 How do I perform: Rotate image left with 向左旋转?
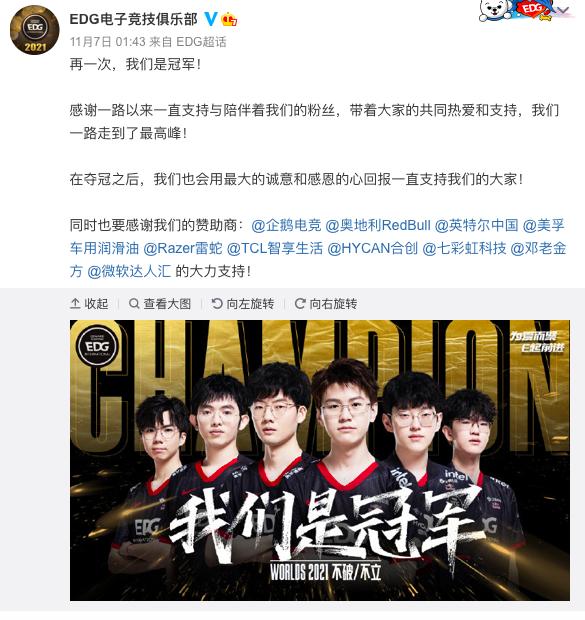[x=243, y=304]
